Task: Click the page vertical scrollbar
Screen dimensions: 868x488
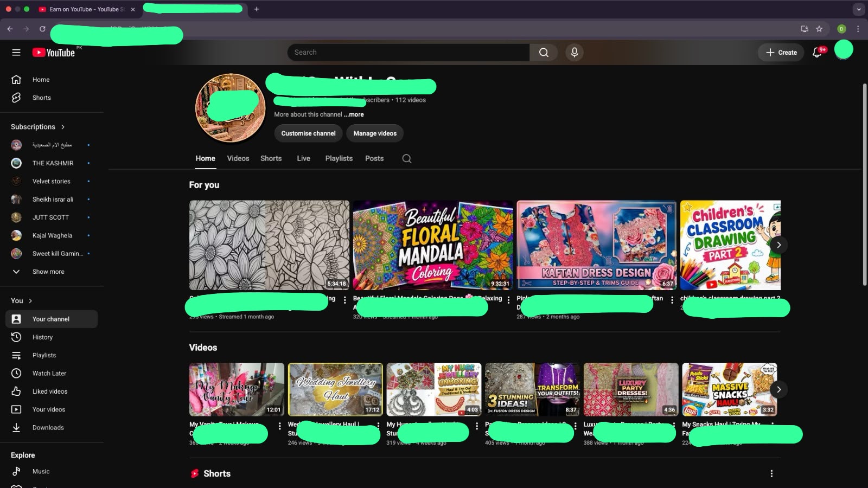Action: click(864, 184)
